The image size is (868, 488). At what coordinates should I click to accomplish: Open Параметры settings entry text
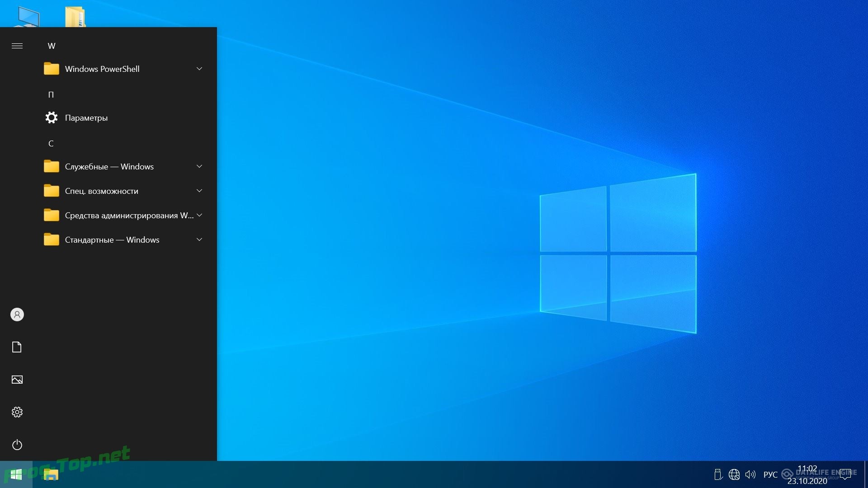pos(86,118)
